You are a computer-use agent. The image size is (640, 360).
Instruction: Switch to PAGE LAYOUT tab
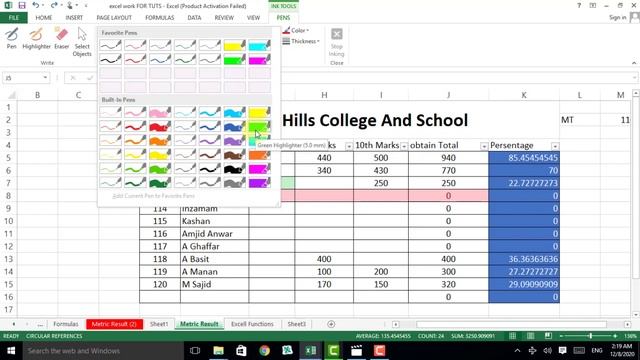point(114,18)
